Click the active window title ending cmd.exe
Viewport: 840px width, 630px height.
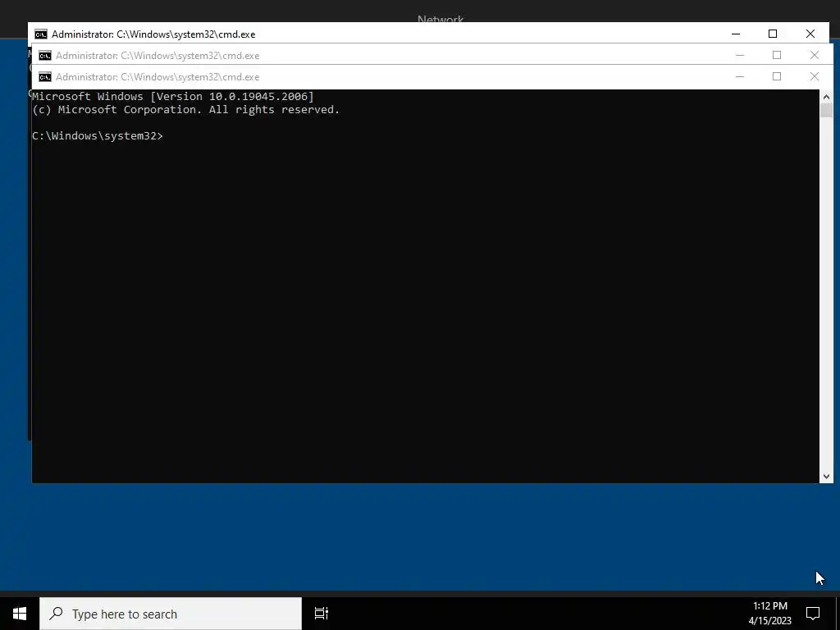click(x=153, y=34)
